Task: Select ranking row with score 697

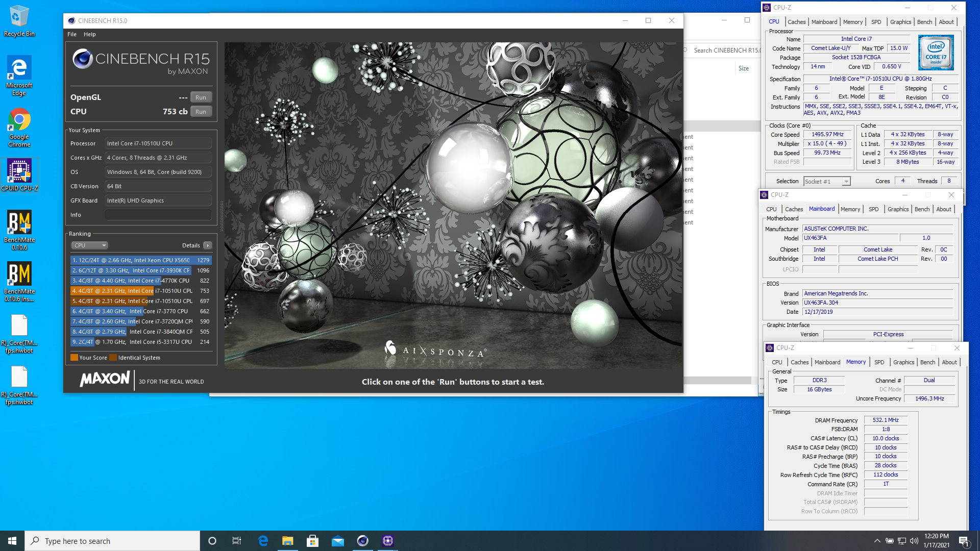Action: (x=141, y=301)
